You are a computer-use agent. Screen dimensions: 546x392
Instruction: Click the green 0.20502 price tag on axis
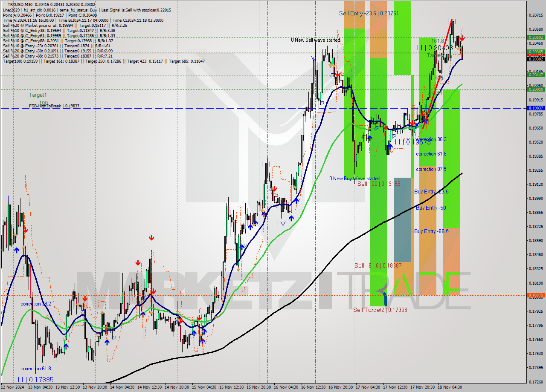[535, 37]
